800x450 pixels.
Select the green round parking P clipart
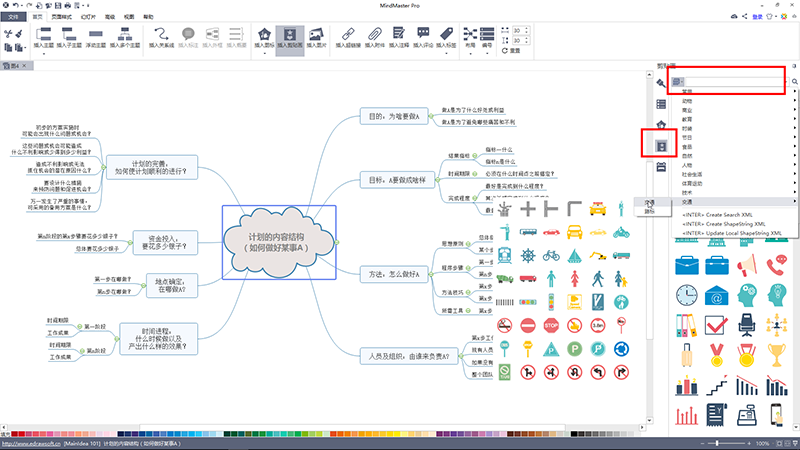pyautogui.click(x=574, y=349)
